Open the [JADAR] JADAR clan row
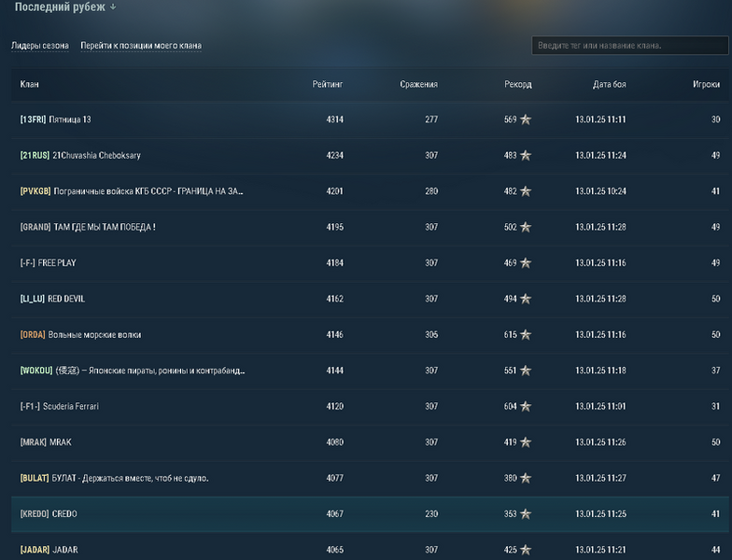 tap(49, 550)
